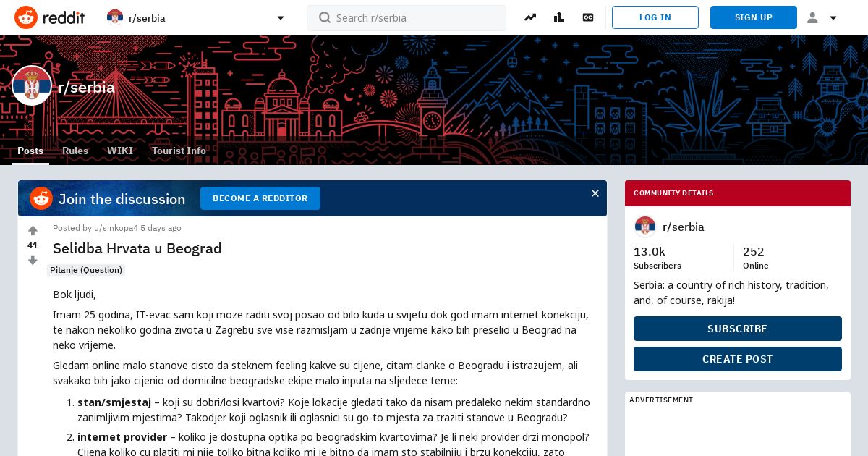Click the community description mentioning rakija
Screen dimensions: 868x456
click(x=731, y=292)
